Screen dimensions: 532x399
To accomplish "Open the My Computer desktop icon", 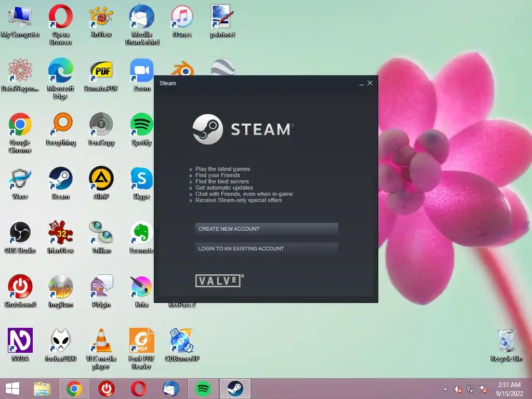I will 20,21.
